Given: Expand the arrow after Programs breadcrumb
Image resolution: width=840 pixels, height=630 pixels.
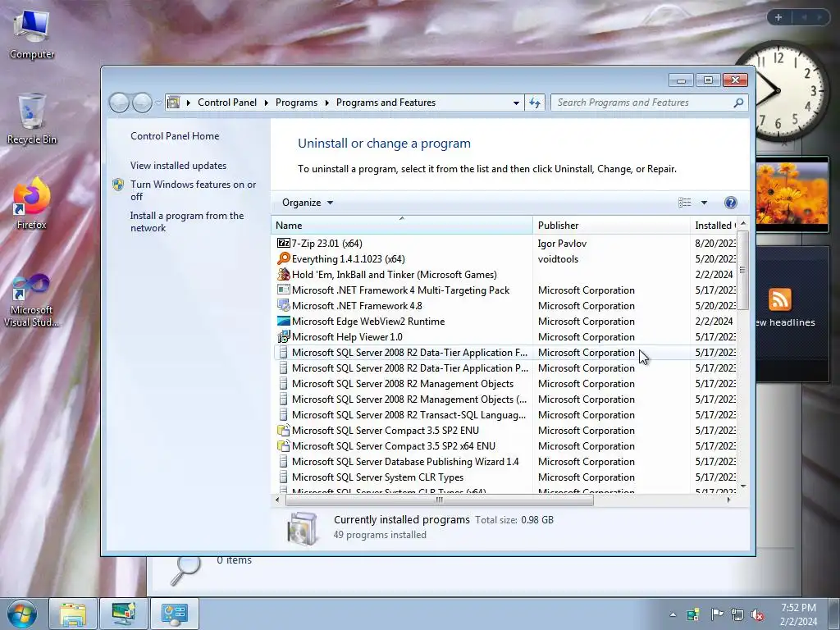Looking at the screenshot, I should (326, 103).
